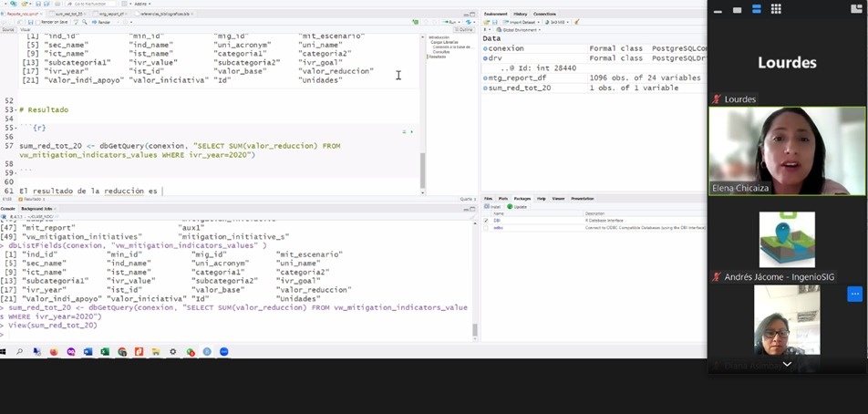
Task: Click the Go to file/function search box
Action: [91, 4]
